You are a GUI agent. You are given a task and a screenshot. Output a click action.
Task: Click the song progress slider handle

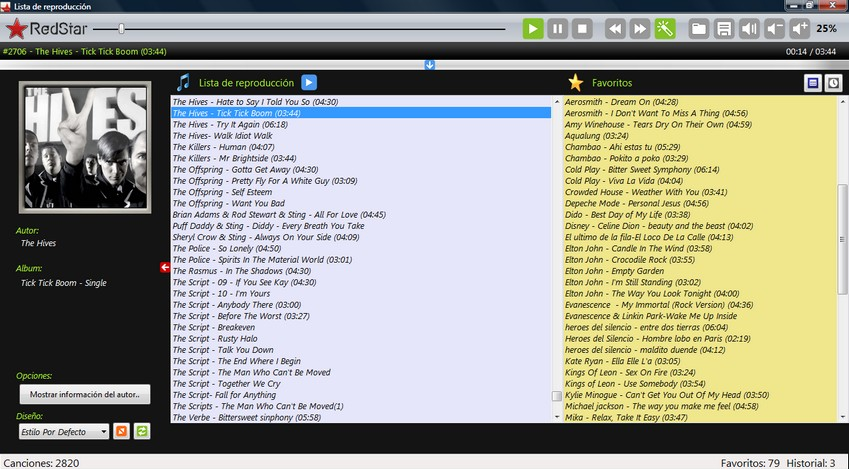pos(121,29)
